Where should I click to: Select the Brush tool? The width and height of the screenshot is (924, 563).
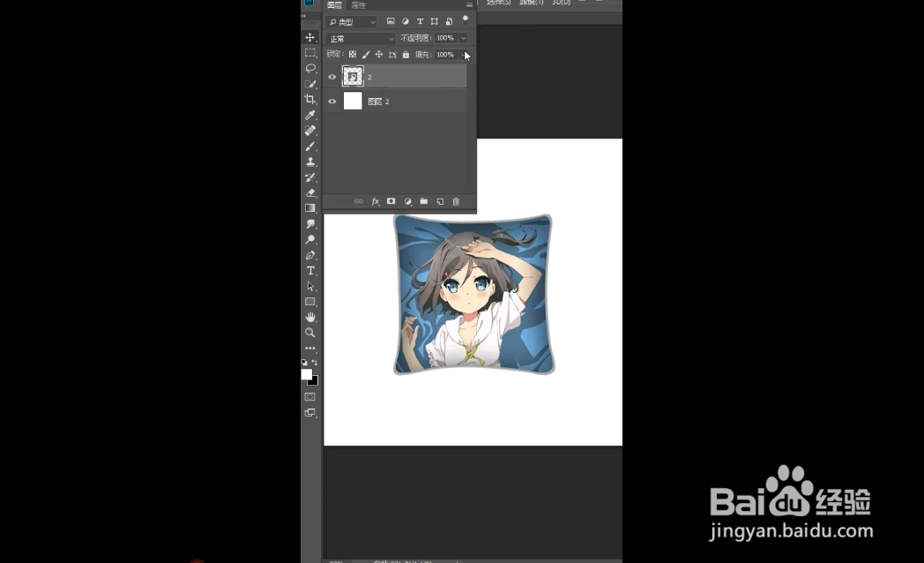(x=310, y=146)
